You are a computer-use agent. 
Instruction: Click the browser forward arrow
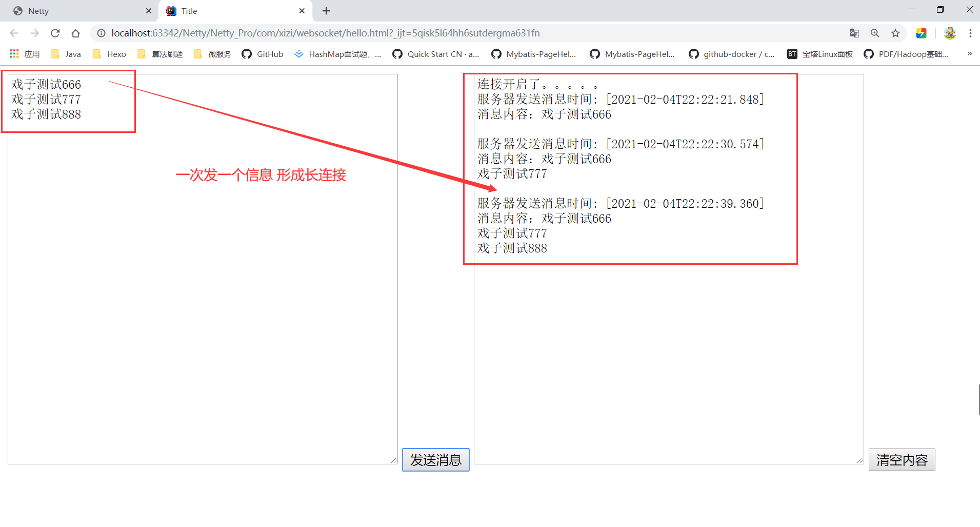coord(34,33)
